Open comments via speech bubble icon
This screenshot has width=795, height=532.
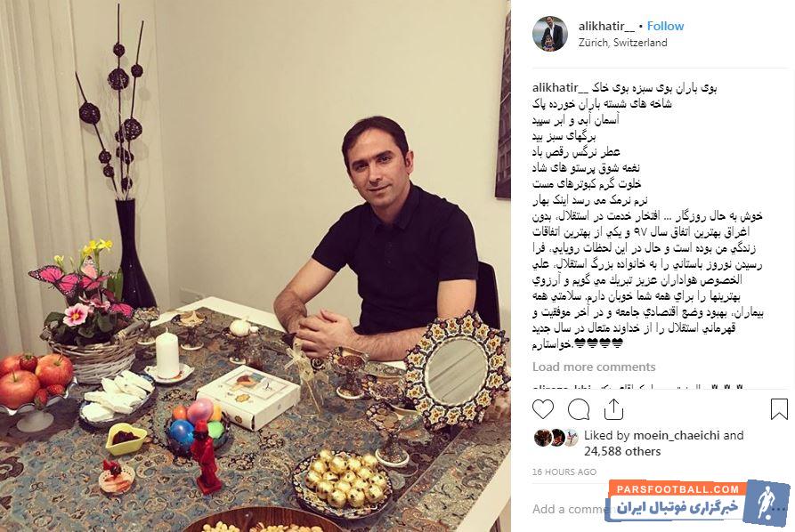(x=579, y=409)
